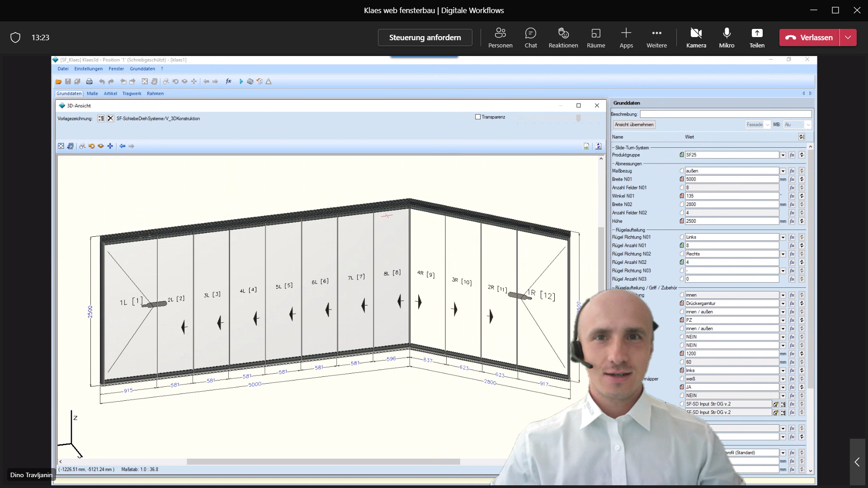This screenshot has height=488, width=868.
Task: Click the Beschreibung input field
Action: coord(726,114)
